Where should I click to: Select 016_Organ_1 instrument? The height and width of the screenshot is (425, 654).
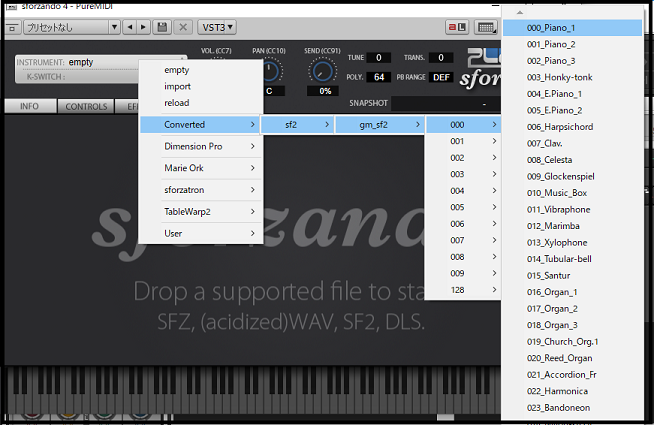572,292
